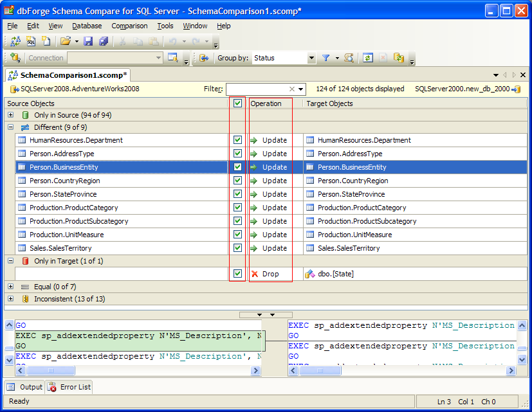
Task: Open the dropdown arrow beside Open File
Action: 77,42
